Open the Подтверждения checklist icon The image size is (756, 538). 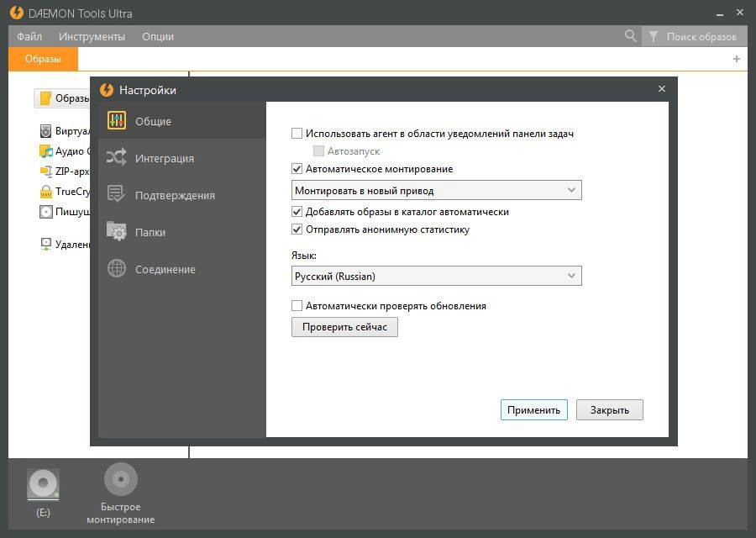pos(116,194)
